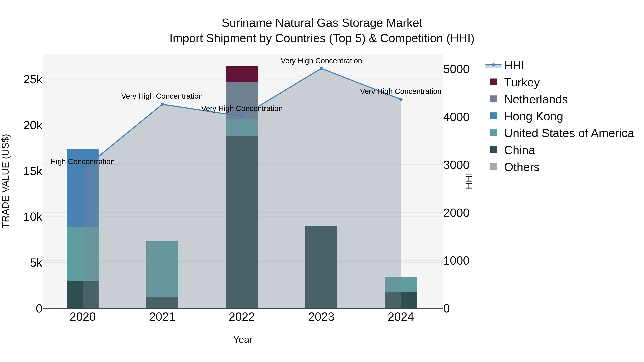Click the vertical 'HHI' right axis title

click(469, 181)
